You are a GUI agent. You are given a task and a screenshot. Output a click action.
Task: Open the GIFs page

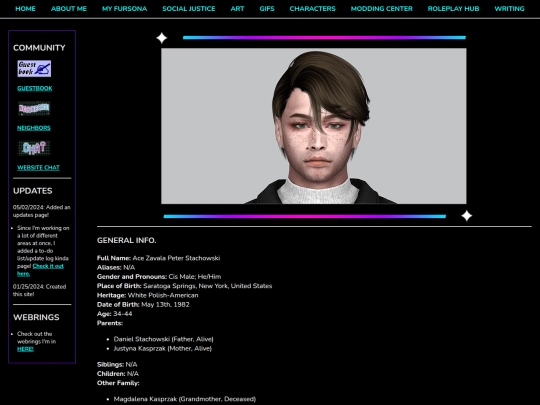coord(267,9)
